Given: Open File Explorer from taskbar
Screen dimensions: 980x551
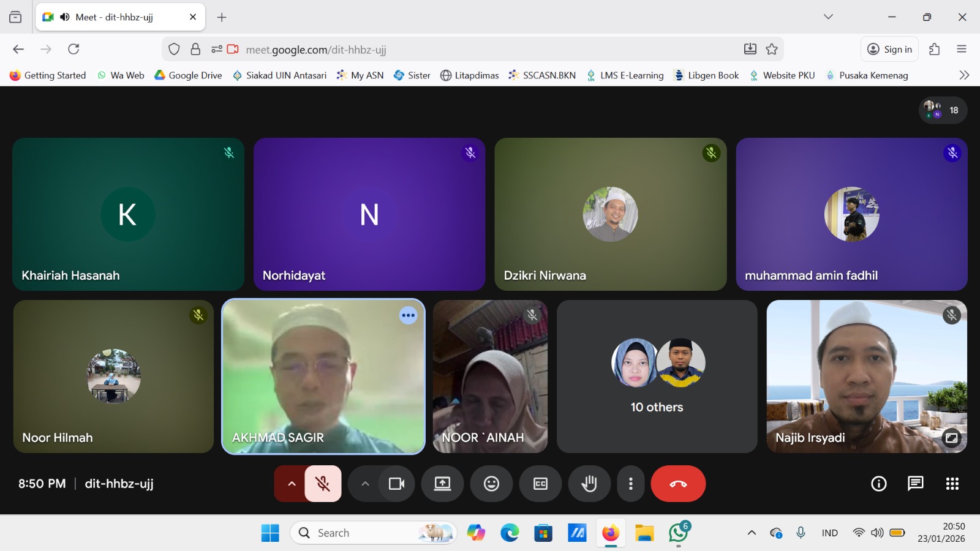Looking at the screenshot, I should pos(644,533).
